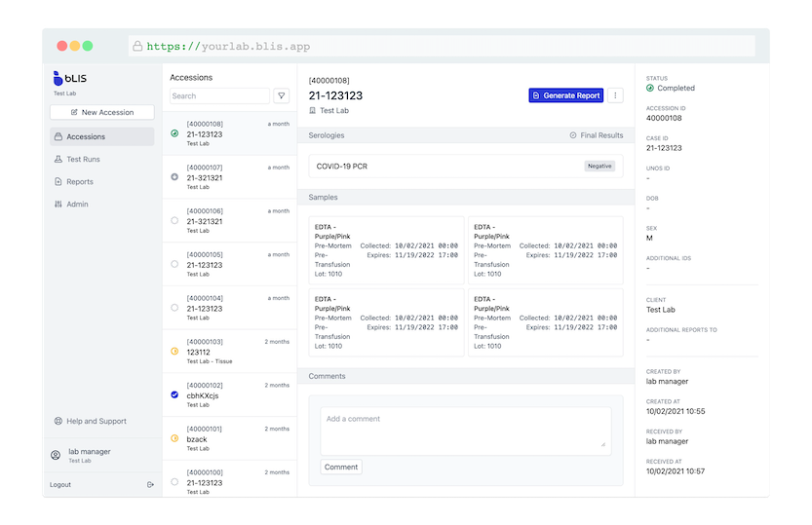This screenshot has height=525, width=812.
Task: Click the New Accession button
Action: coord(101,113)
